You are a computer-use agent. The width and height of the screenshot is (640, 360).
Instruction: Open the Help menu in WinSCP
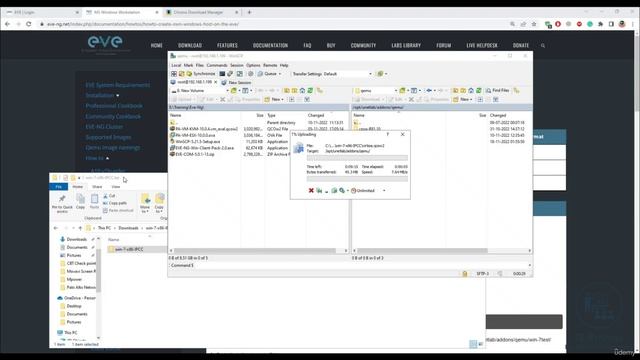[x=284, y=65]
